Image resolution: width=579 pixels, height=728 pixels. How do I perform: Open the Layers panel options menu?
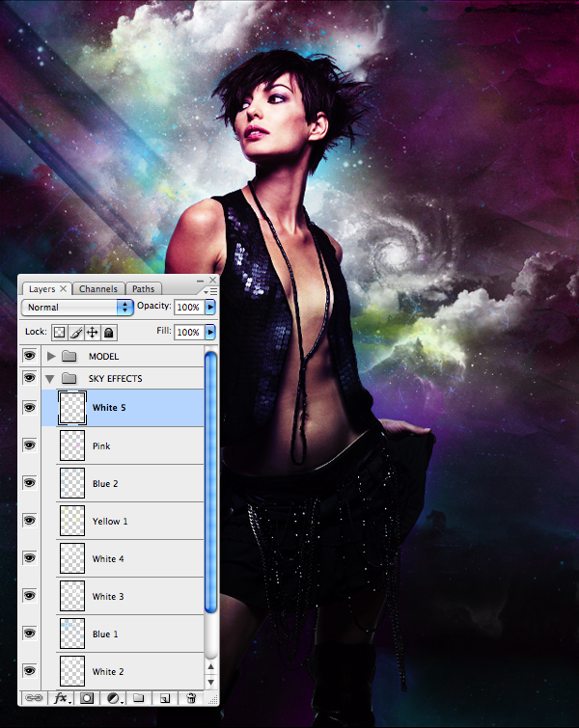tap(210, 291)
